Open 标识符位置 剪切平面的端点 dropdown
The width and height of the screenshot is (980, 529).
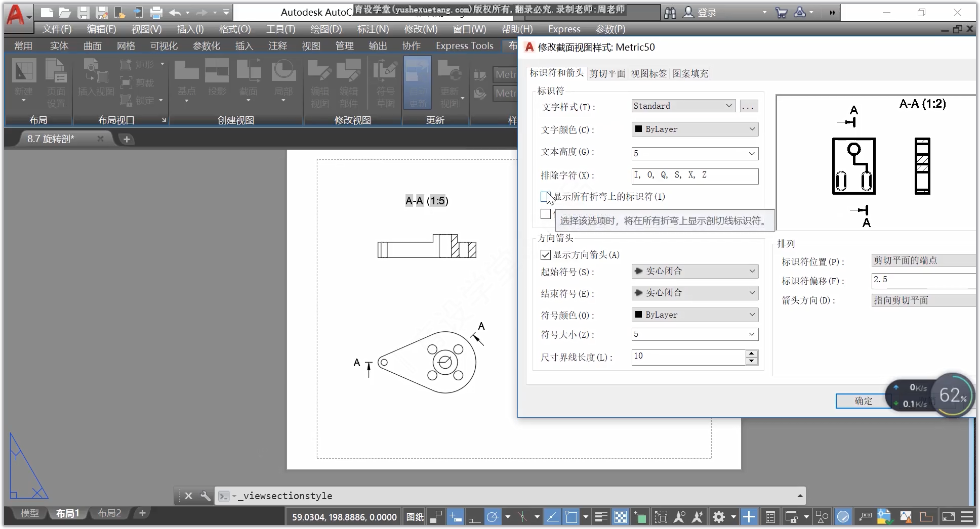coord(923,260)
